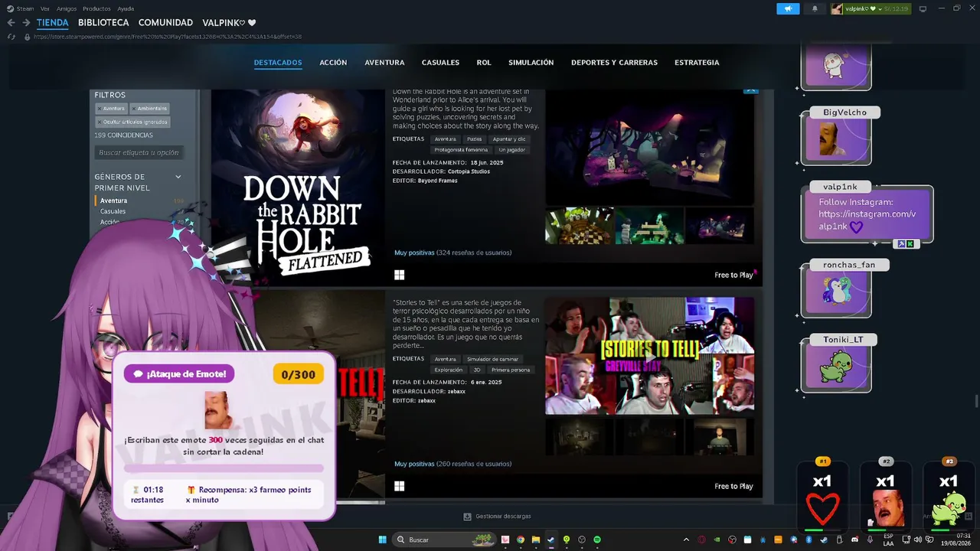Go back with the Steam back arrow
The width and height of the screenshot is (980, 551).
point(11,23)
